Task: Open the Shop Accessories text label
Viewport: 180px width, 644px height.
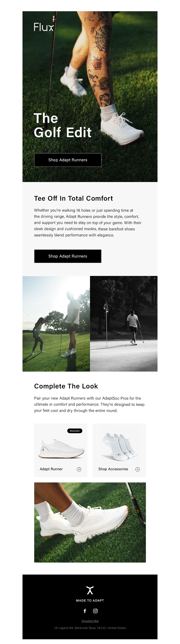Action: pos(113,469)
